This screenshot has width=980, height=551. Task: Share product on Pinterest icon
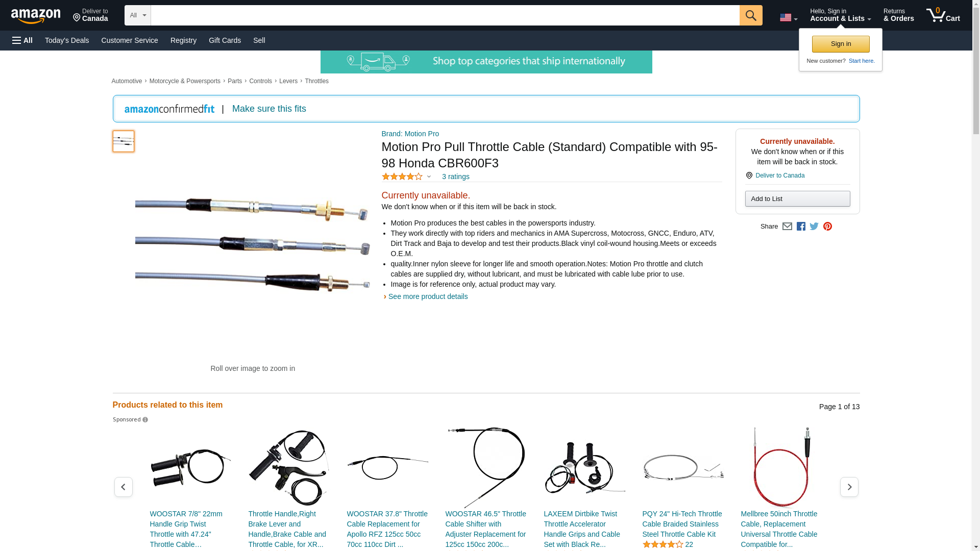pos(827,227)
